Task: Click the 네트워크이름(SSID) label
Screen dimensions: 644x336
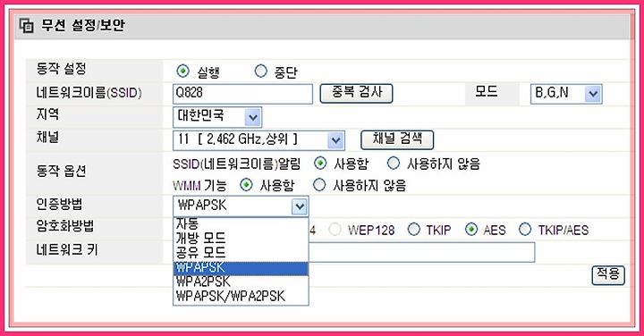Action: [x=89, y=93]
